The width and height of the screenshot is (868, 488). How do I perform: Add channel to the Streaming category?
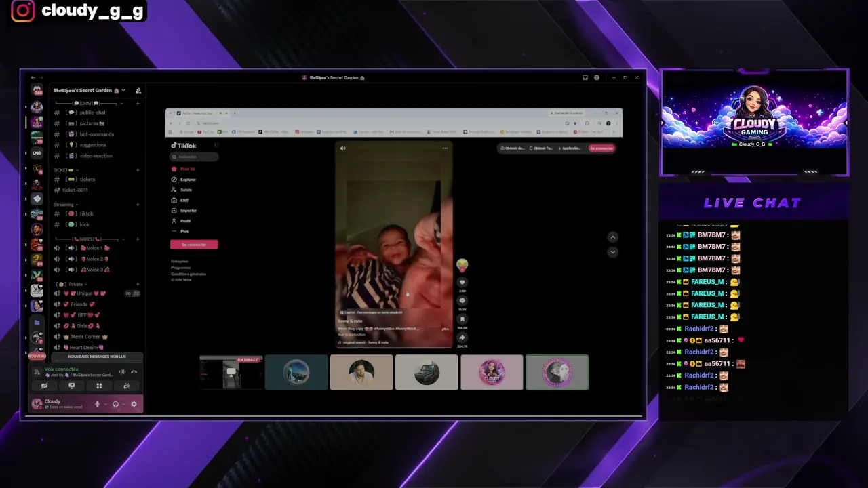pyautogui.click(x=138, y=204)
